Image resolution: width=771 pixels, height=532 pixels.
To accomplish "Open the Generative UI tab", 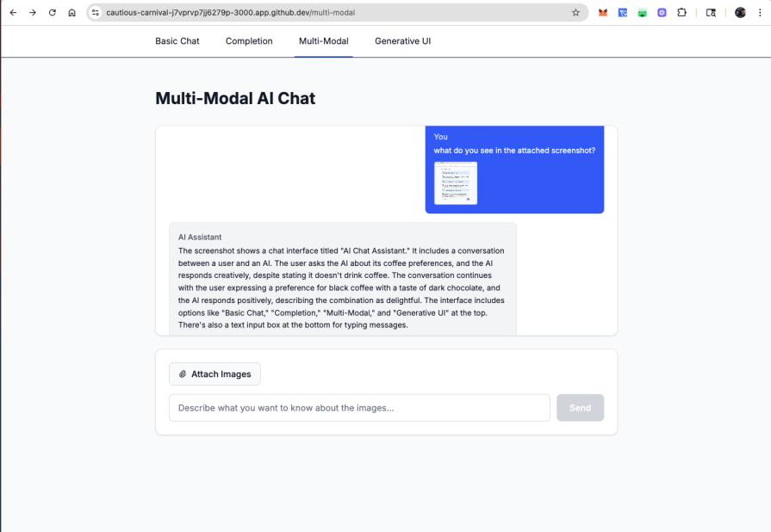I will (401, 40).
